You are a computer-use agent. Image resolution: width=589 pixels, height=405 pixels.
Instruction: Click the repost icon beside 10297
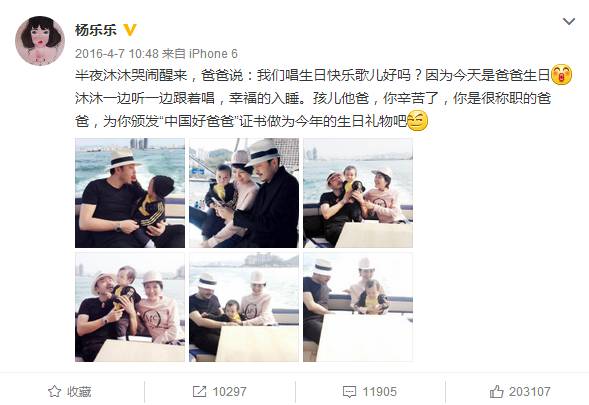point(199,391)
